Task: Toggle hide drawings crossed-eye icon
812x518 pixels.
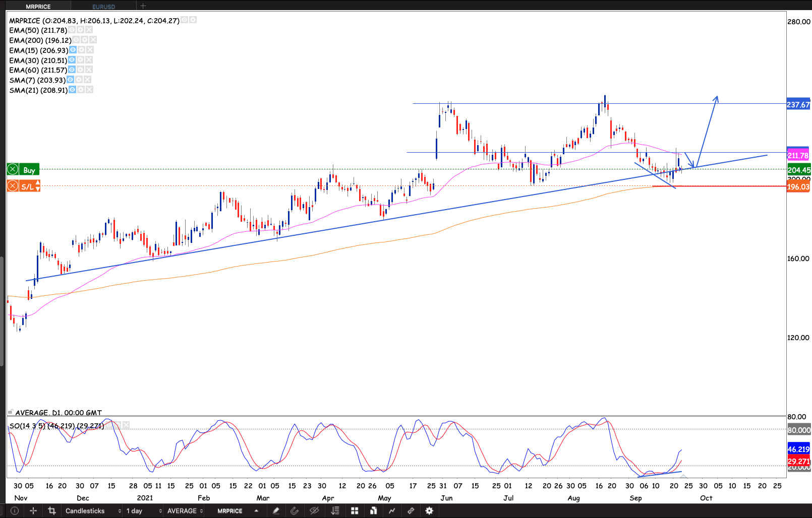Action: click(x=314, y=511)
